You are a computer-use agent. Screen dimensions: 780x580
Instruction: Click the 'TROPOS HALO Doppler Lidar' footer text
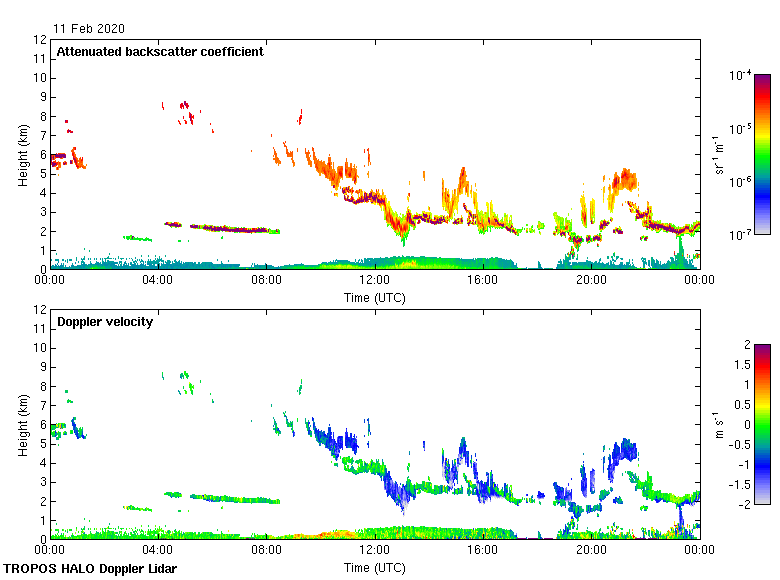pyautogui.click(x=87, y=568)
